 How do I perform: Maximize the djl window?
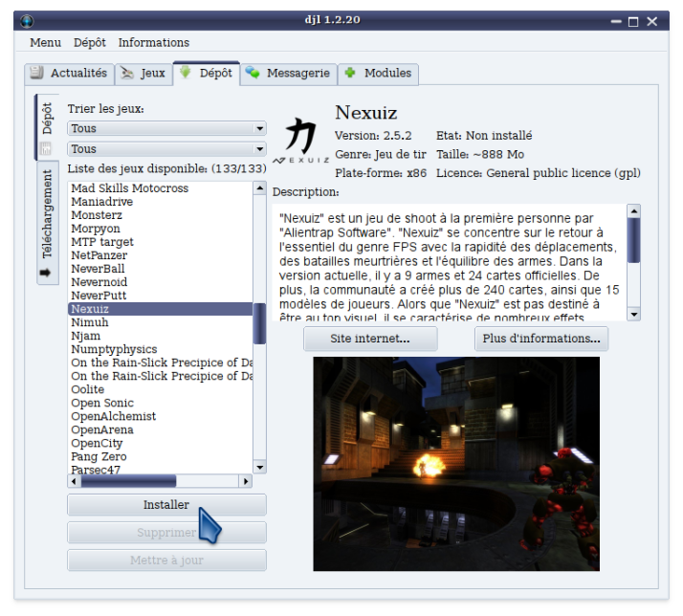pyautogui.click(x=633, y=21)
